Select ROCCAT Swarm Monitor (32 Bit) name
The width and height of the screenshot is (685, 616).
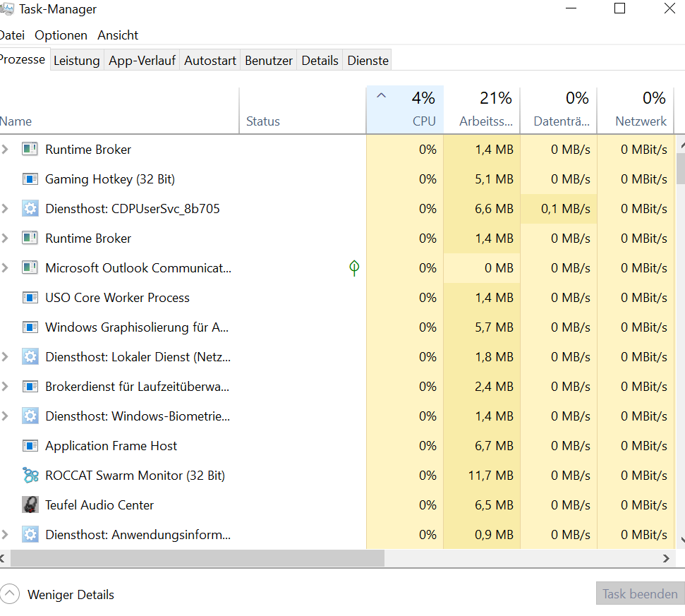click(x=135, y=476)
